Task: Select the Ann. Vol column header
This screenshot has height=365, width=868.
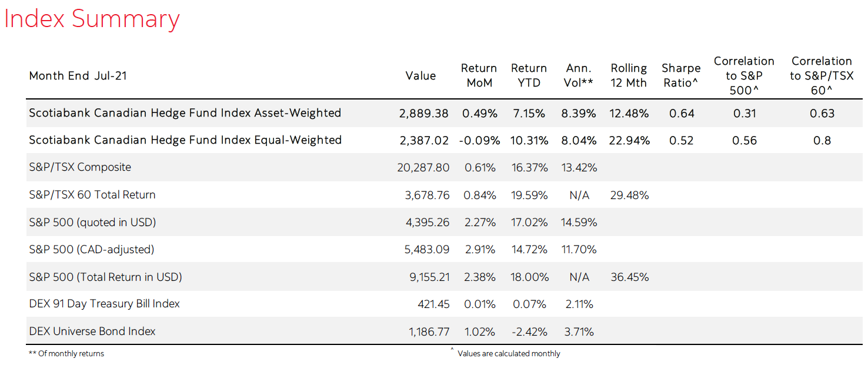Action: coord(579,76)
